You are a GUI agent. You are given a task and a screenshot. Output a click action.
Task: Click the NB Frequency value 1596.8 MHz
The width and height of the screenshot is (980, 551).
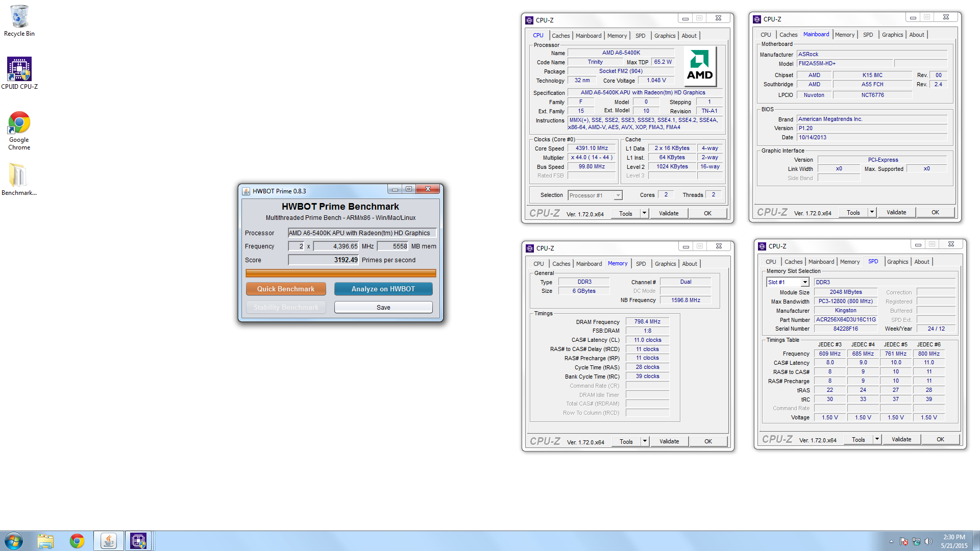coord(685,300)
